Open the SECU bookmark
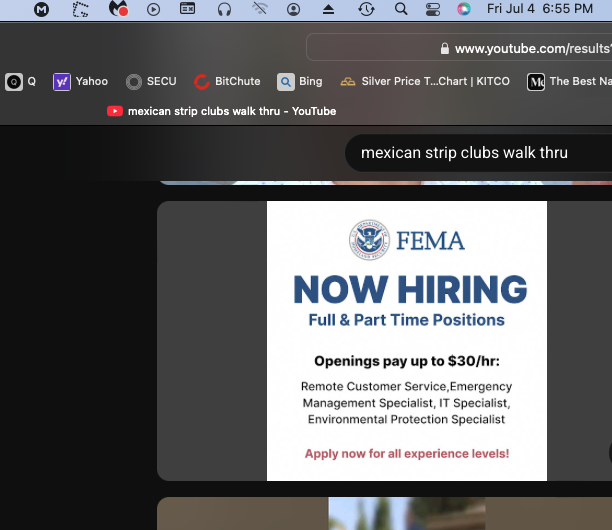Screen dimensions: 612x530 (x=151, y=82)
